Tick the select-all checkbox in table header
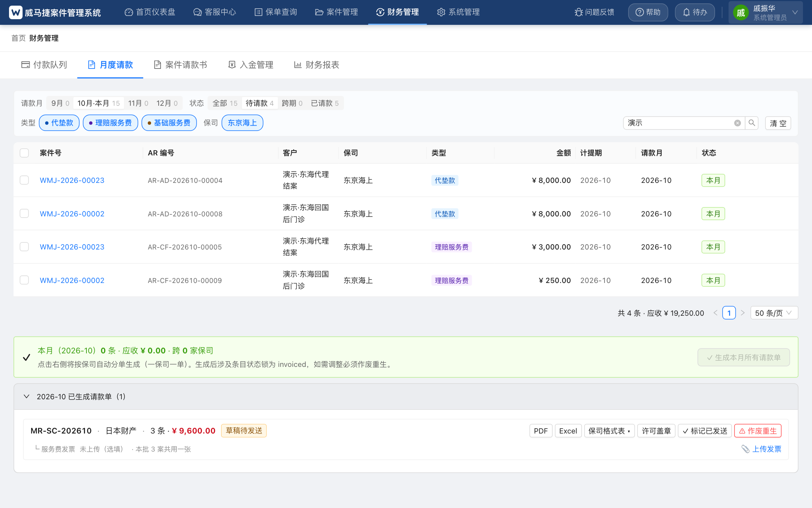This screenshot has width=812, height=508. pyautogui.click(x=24, y=153)
